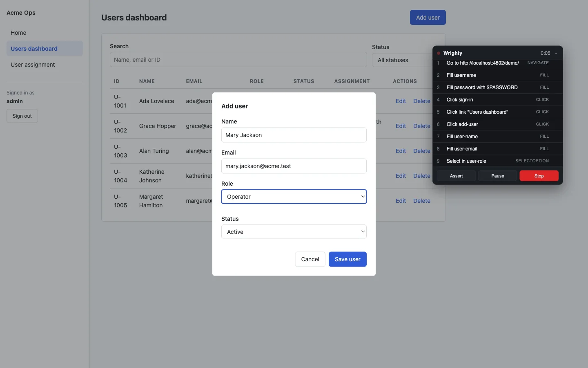This screenshot has height=368, width=588.
Task: Click the Email field in Add user dialog
Action: click(294, 166)
